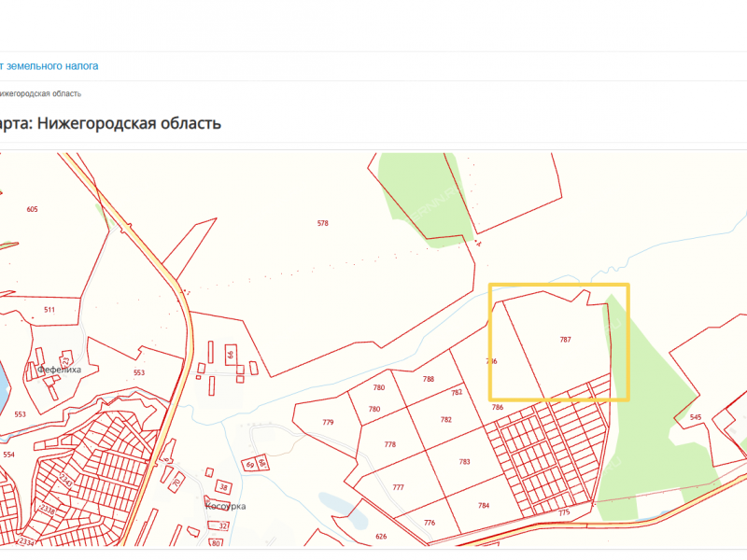Screen dimensions: 747x560
Task: Click parcel 578 on the map
Action: click(x=323, y=224)
